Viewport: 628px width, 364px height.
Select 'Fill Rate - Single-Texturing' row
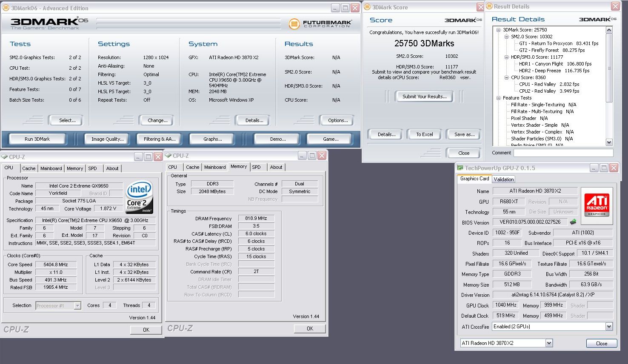pyautogui.click(x=543, y=105)
